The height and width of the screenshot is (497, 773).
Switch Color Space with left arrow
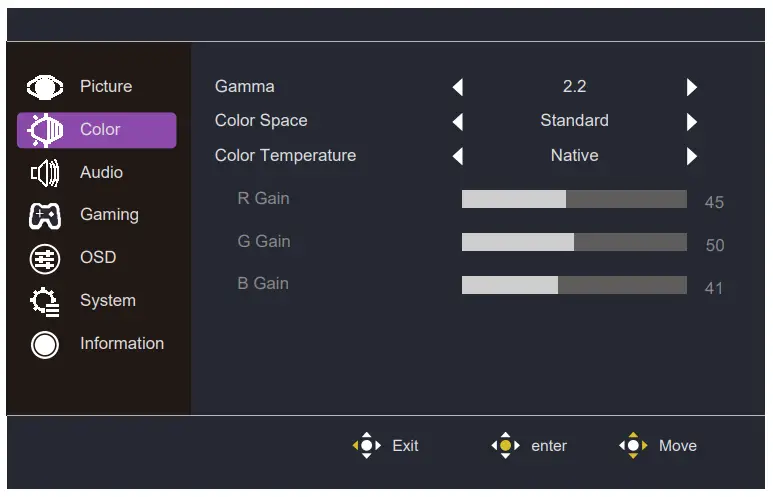(x=458, y=122)
